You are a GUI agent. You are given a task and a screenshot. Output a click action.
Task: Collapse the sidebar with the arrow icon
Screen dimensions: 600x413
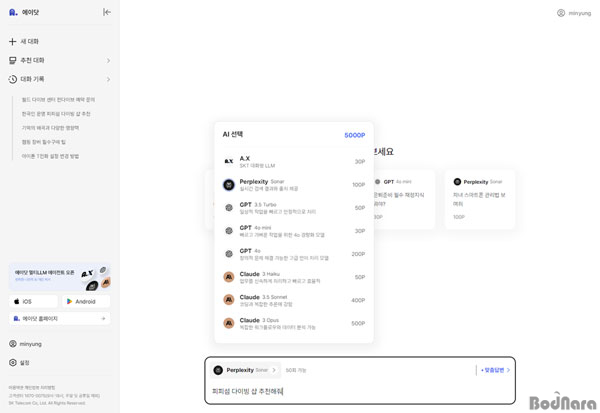[107, 12]
